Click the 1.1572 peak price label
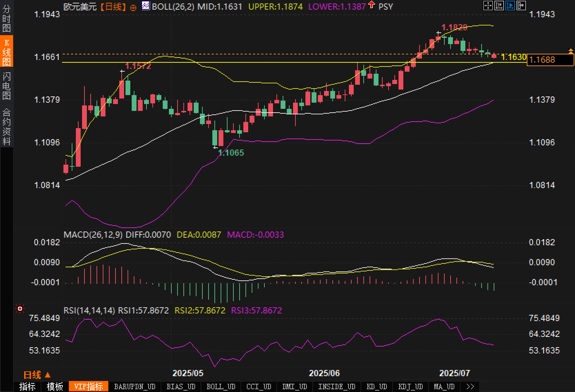Screen dimensions: 575x392 point(138,66)
